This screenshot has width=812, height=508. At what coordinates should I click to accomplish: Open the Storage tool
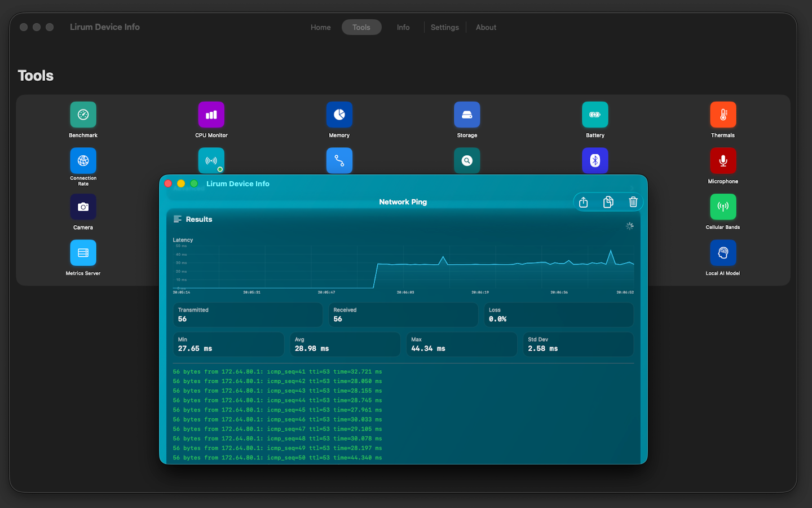pyautogui.click(x=467, y=115)
